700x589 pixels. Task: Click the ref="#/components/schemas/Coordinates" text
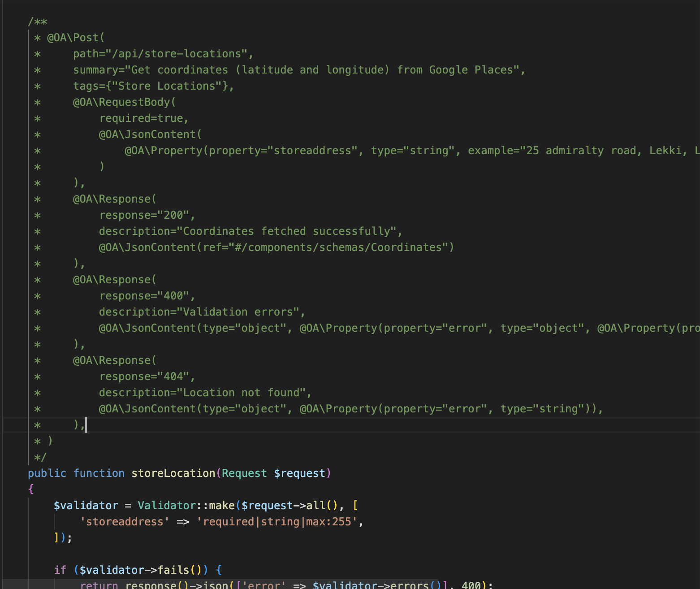pos(326,247)
